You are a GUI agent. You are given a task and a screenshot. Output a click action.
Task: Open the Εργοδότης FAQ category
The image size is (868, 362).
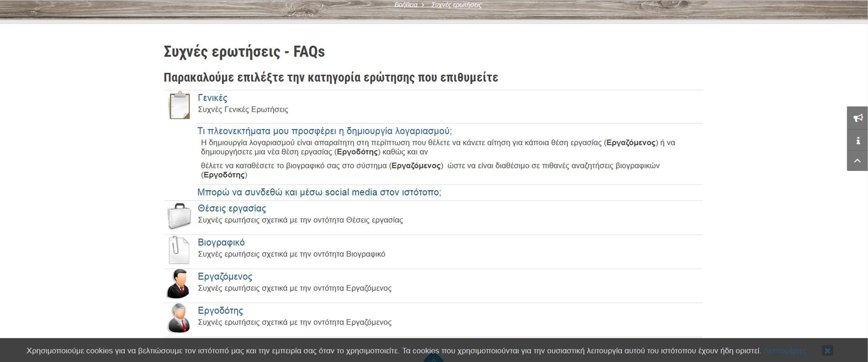220,310
